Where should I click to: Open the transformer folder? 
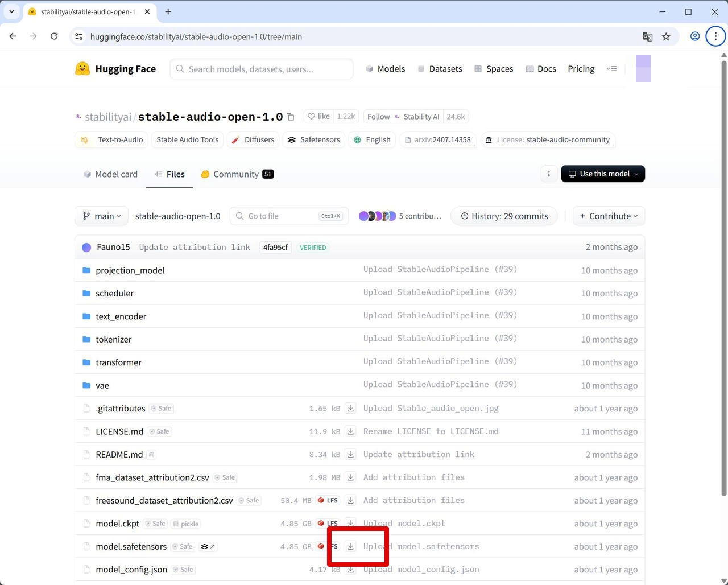[118, 362]
